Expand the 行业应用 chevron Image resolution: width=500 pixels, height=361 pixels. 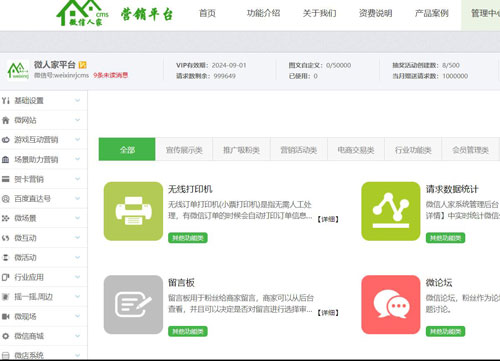pyautogui.click(x=77, y=277)
